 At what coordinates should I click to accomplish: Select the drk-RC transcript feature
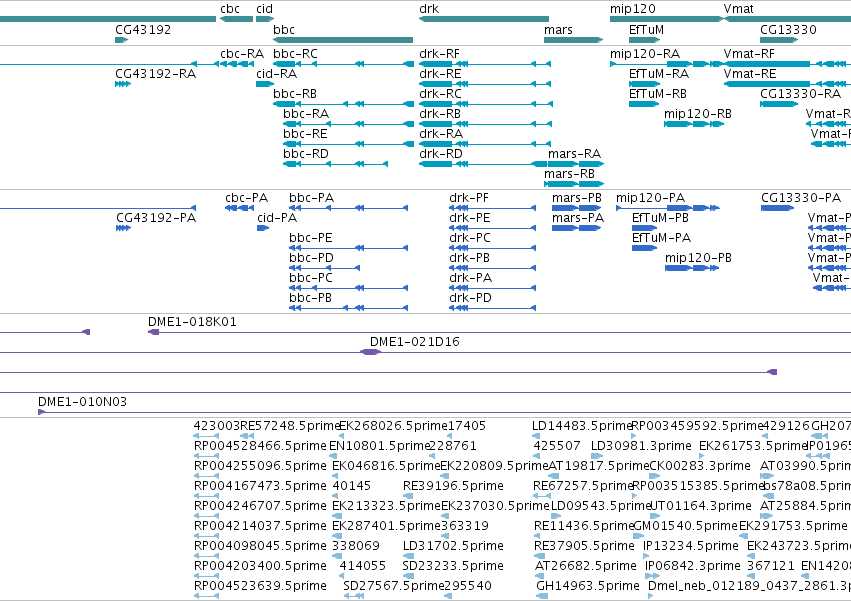tap(486, 104)
